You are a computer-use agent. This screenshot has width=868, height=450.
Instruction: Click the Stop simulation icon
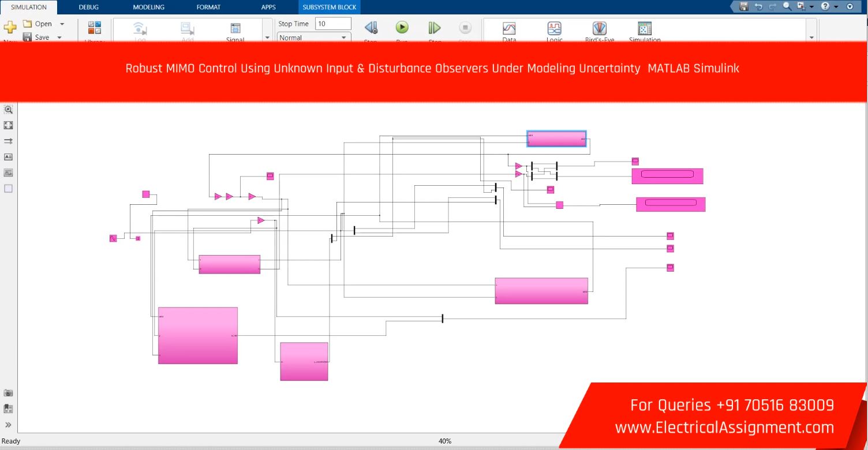click(x=465, y=28)
